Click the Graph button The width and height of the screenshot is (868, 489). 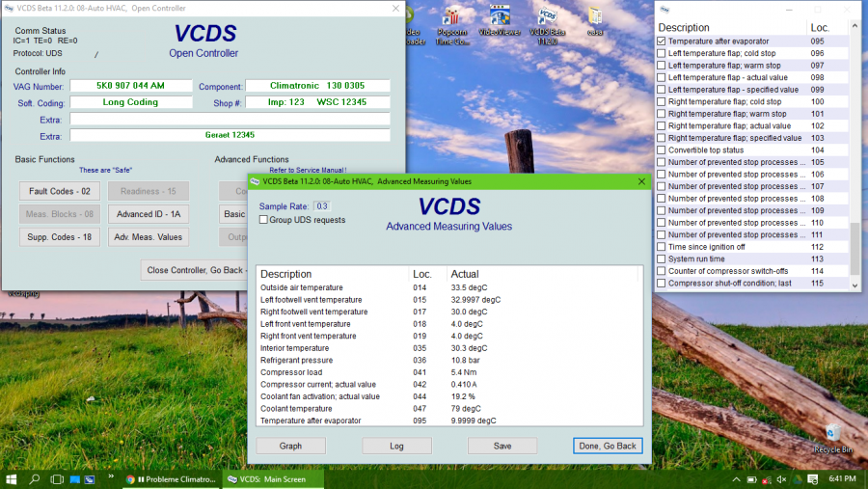click(x=290, y=446)
